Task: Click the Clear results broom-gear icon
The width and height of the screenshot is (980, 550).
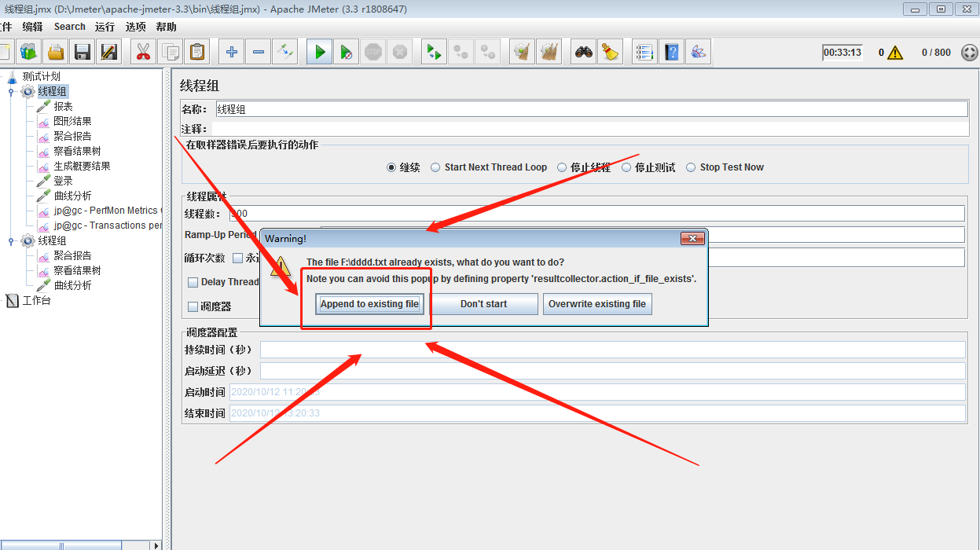Action: [x=522, y=53]
